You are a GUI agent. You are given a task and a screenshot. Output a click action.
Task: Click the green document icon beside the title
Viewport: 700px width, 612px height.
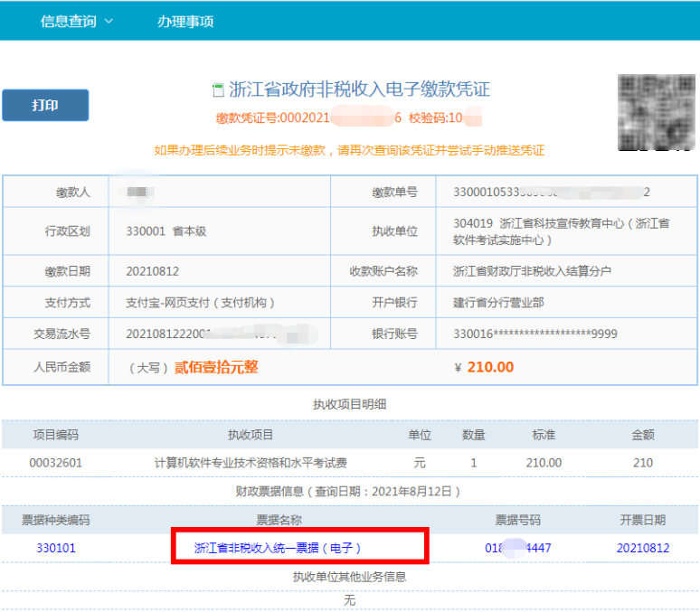(x=217, y=89)
